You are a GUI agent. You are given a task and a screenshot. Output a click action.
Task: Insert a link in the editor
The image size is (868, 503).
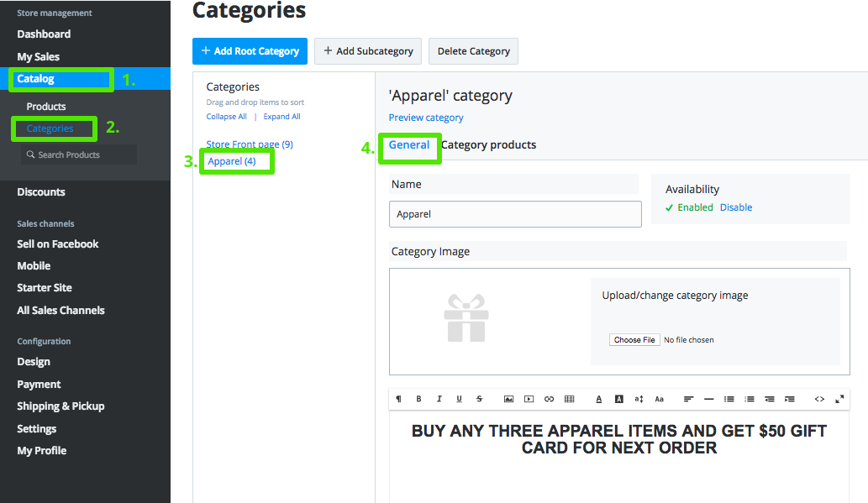point(549,399)
